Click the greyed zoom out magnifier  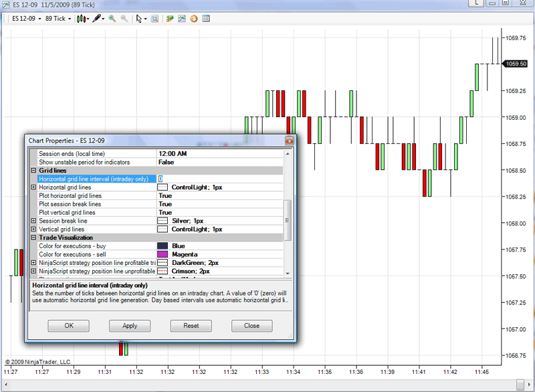tap(124, 19)
